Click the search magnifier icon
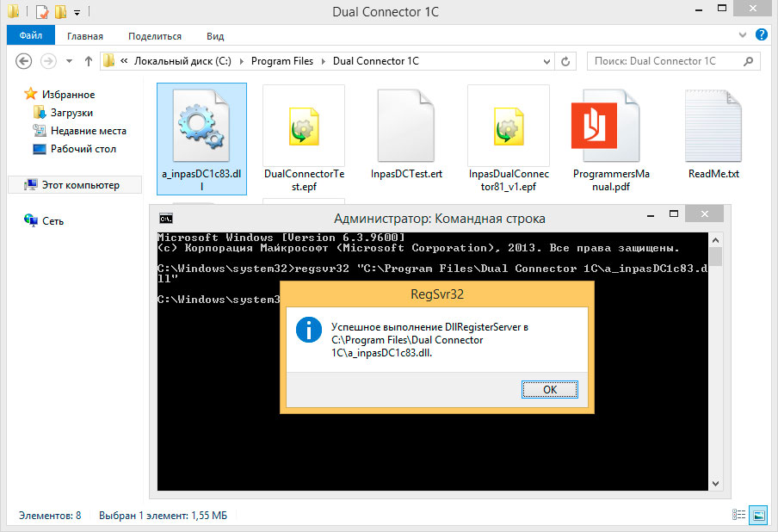Screen dimensions: 778x532 [749, 61]
